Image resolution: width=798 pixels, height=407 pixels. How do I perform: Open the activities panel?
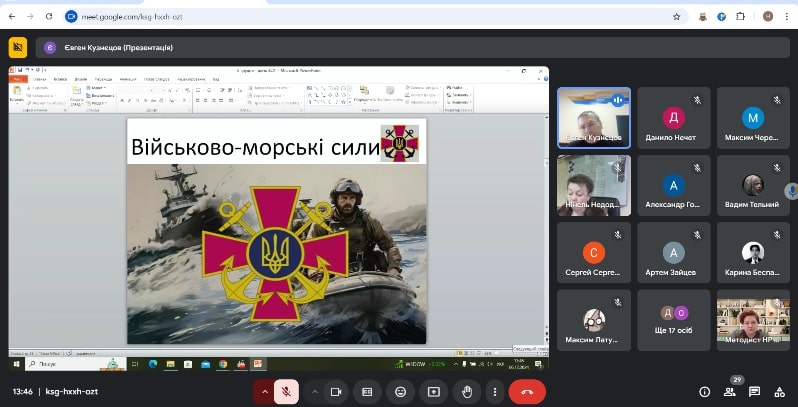coord(779,392)
